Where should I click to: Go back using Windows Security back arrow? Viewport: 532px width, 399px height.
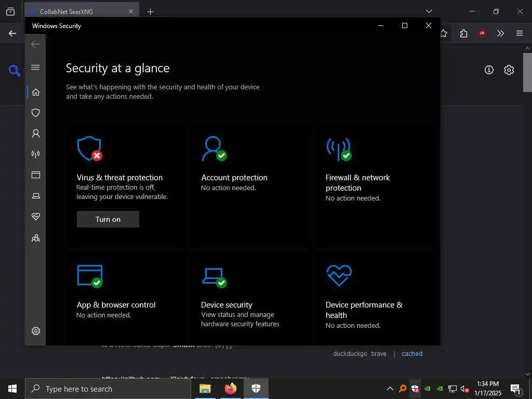click(35, 44)
